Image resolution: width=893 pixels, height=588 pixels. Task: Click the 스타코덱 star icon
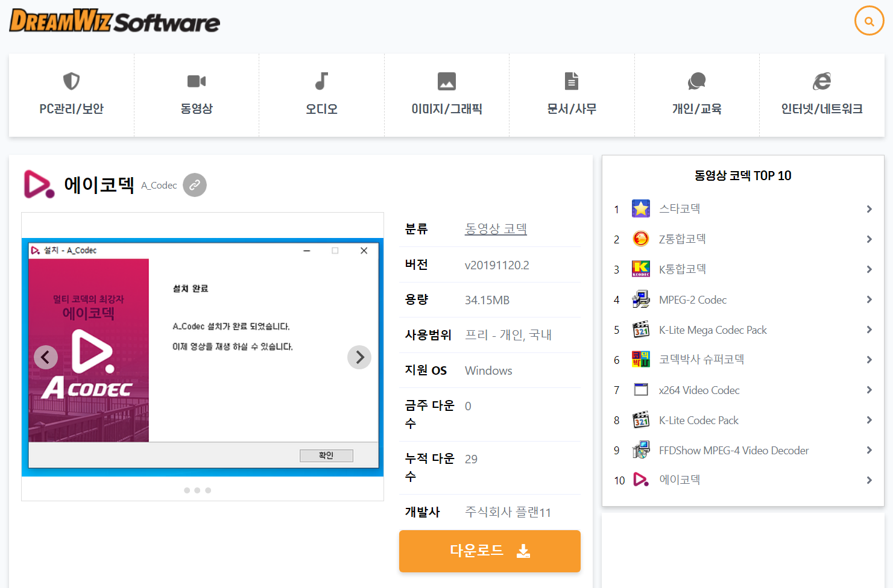point(640,208)
